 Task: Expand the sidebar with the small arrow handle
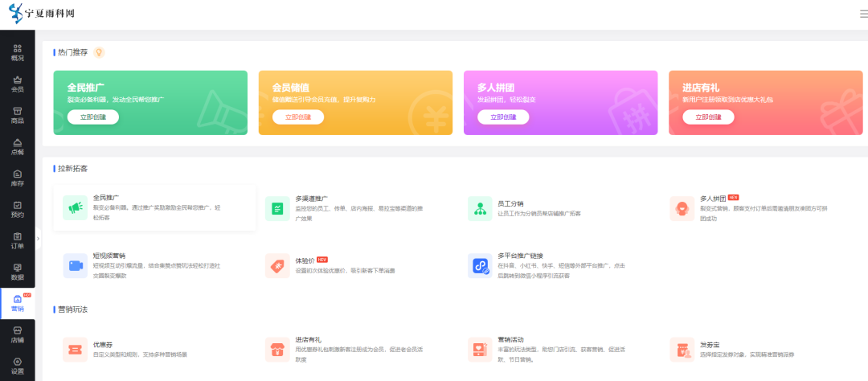point(38,239)
